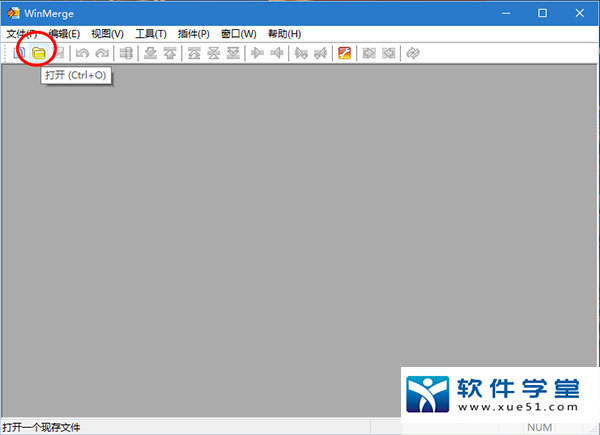Select the line difference toolbar icon
This screenshot has width=600, height=435.
(126, 53)
